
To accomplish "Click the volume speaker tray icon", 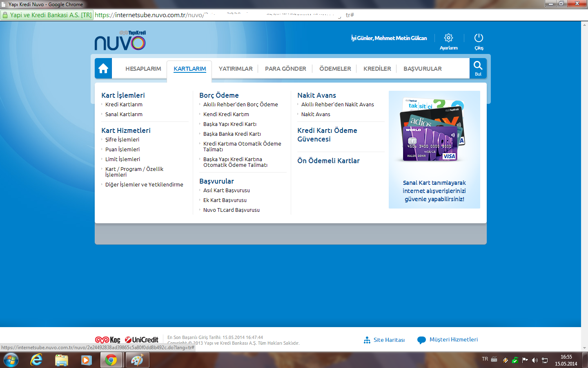I will [535, 360].
